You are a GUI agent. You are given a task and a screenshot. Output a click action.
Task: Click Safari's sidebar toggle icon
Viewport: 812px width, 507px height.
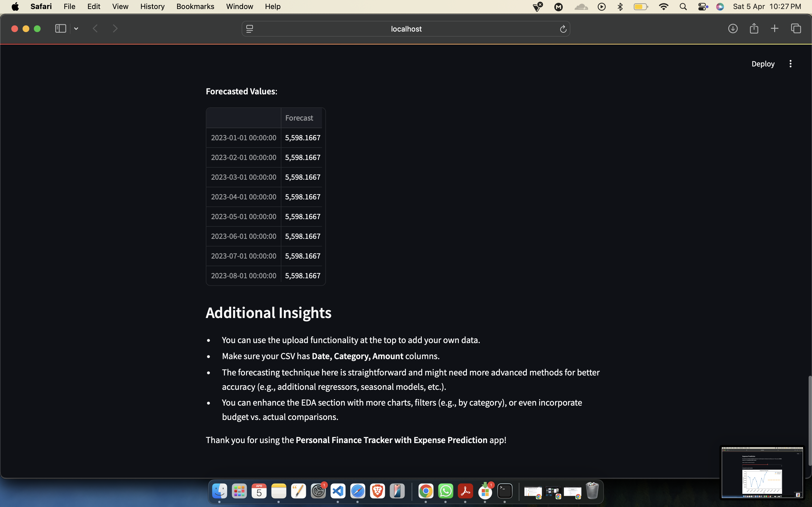60,28
